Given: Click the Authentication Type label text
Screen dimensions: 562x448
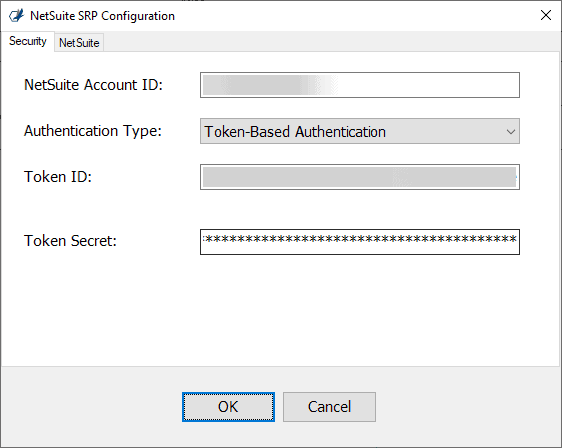Looking at the screenshot, I should click(92, 131).
